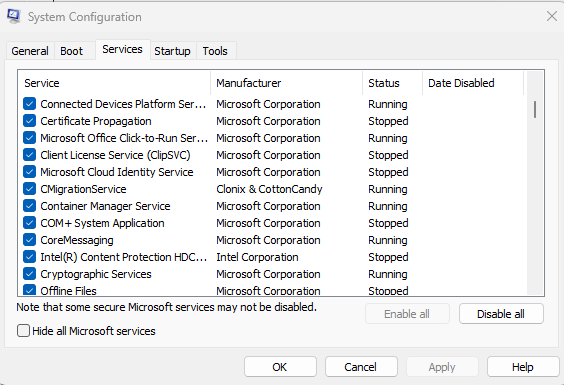
Task: Sort by the Service column header
Action: [114, 83]
